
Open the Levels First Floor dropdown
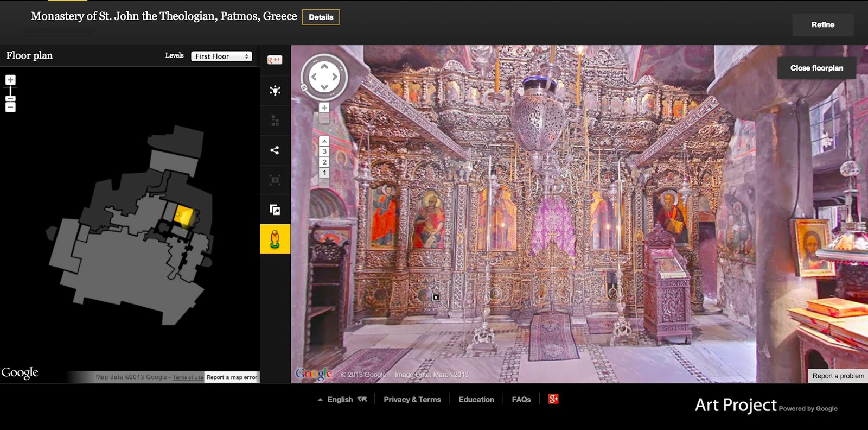221,56
